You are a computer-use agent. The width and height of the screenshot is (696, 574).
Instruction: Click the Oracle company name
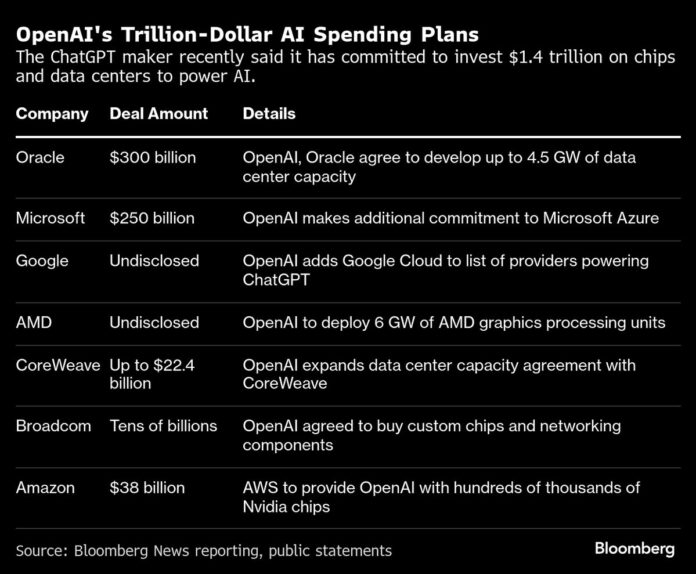click(41, 157)
